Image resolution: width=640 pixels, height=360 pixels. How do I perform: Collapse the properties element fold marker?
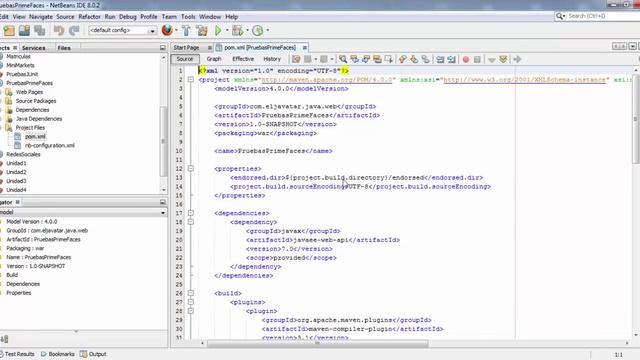tap(191, 169)
